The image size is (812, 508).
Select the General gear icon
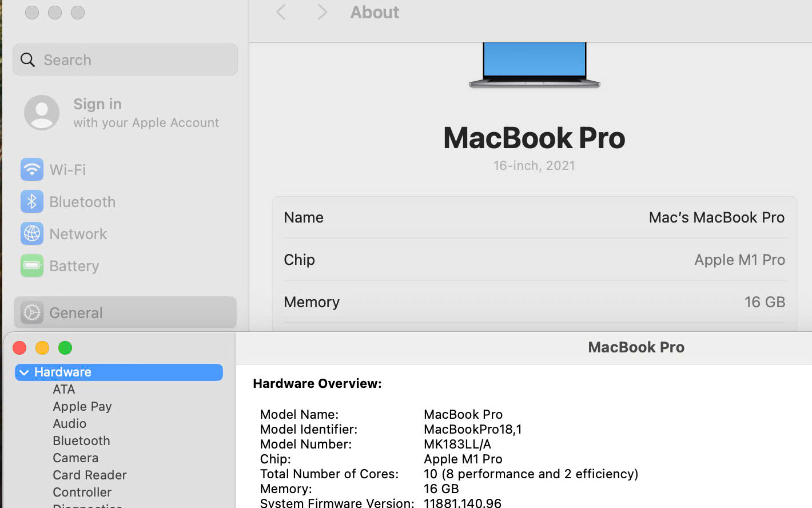[32, 312]
